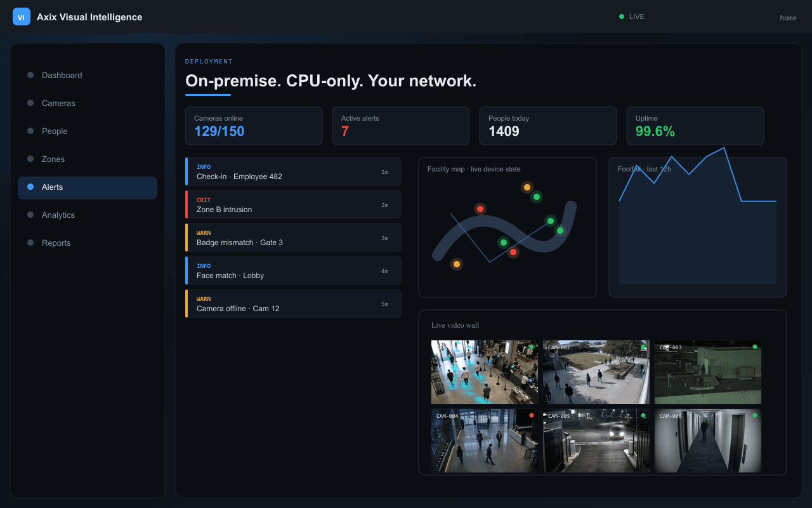Click the bullet icon beside People
Viewport: 812px width, 508px height.
[30, 131]
